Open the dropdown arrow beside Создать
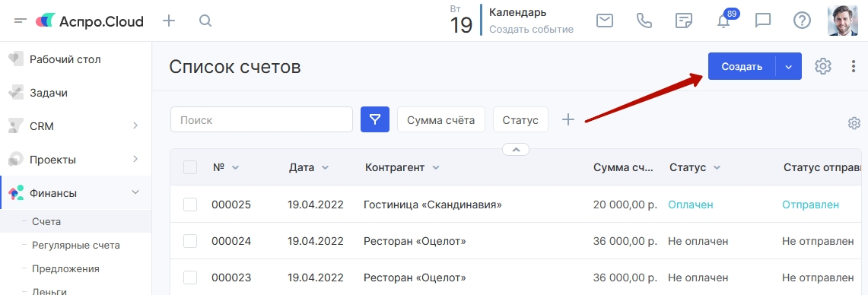The height and width of the screenshot is (295, 868). 789,66
